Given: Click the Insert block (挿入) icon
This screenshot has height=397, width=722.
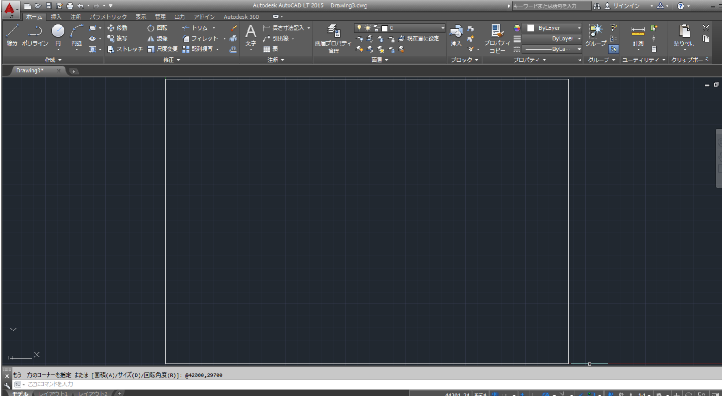Looking at the screenshot, I should 456,35.
